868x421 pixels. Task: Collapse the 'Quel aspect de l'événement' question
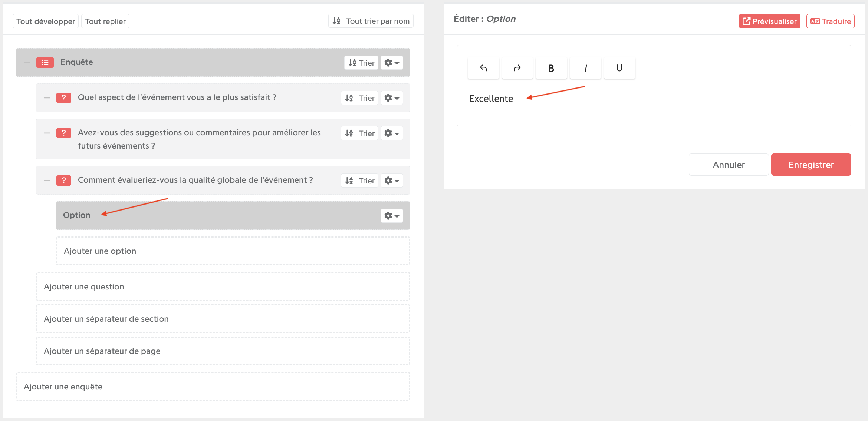47,98
